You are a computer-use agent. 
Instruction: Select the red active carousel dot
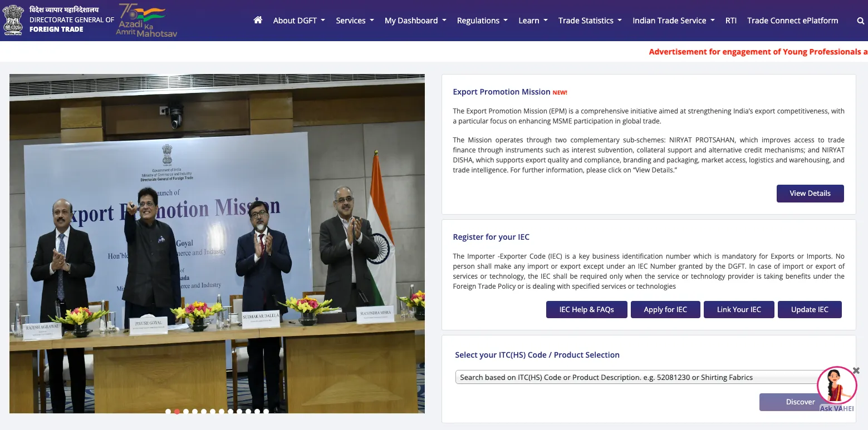177,412
